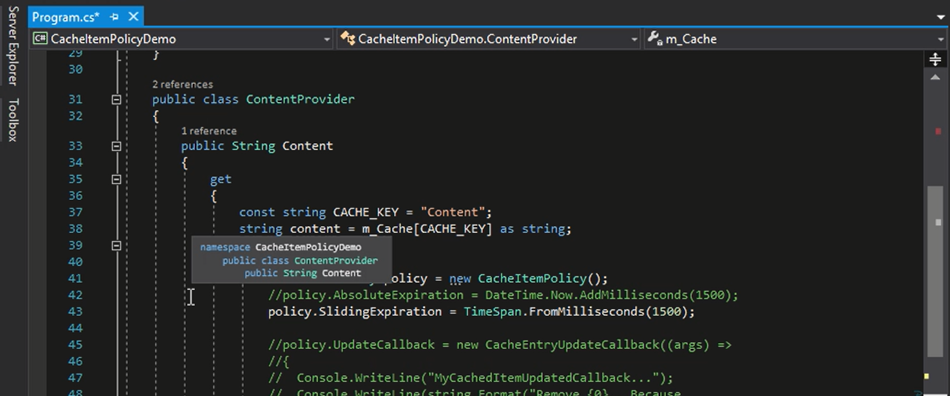Close the Program.cs tab
The height and width of the screenshot is (396, 950).
(x=133, y=17)
